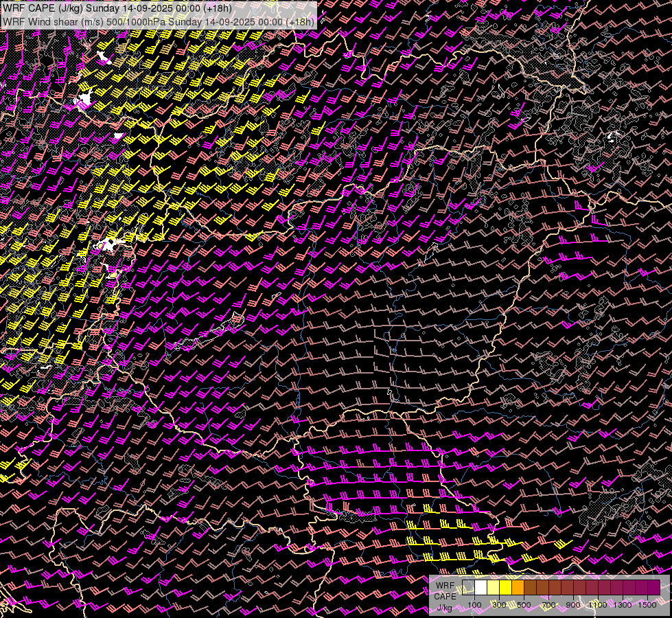The image size is (672, 618).
Task: Click the empty first box of legend
Action: click(469, 588)
